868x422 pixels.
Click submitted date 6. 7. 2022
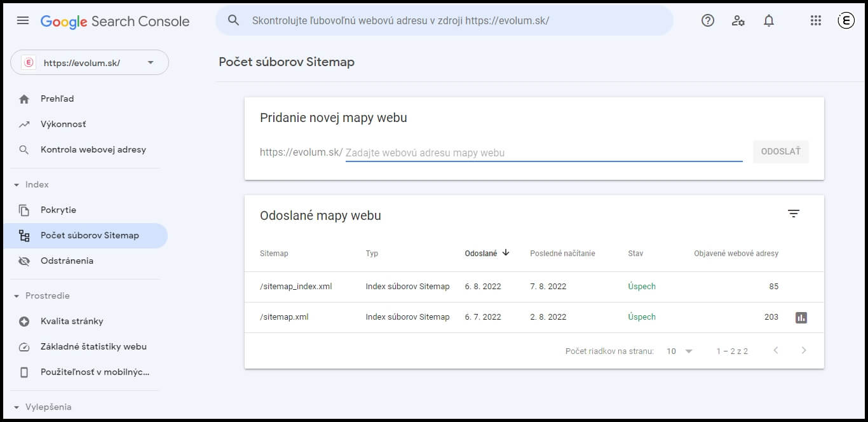coord(483,317)
